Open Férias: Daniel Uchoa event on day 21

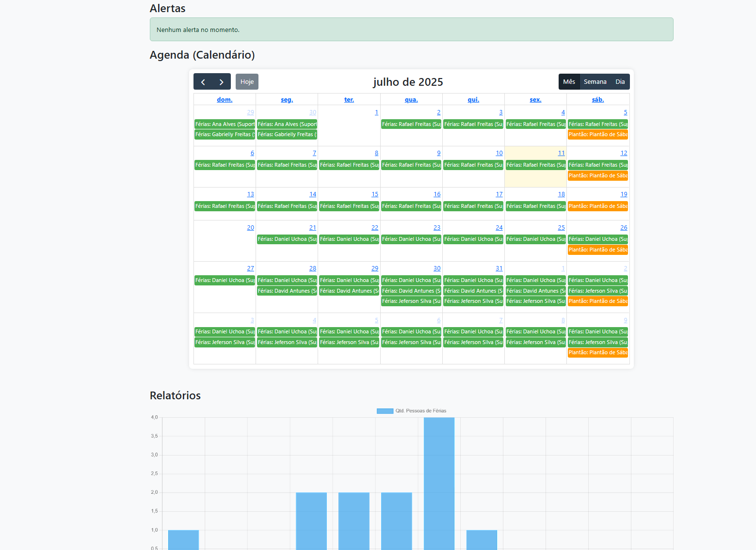pyautogui.click(x=287, y=239)
